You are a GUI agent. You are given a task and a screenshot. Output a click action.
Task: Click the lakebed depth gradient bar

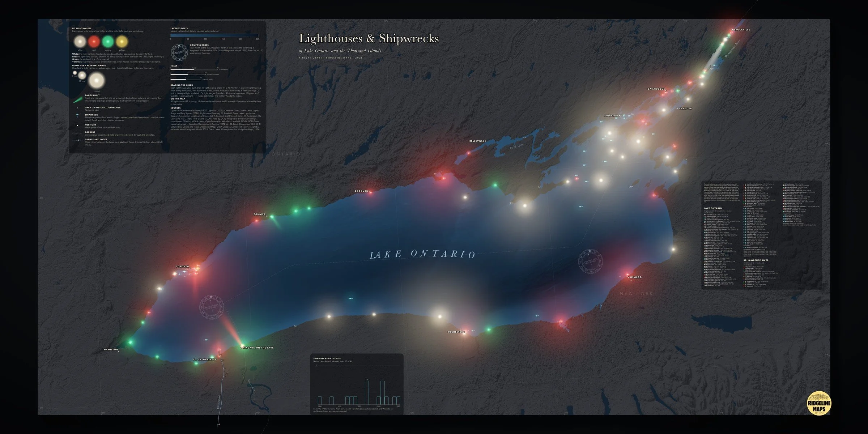[x=214, y=35]
